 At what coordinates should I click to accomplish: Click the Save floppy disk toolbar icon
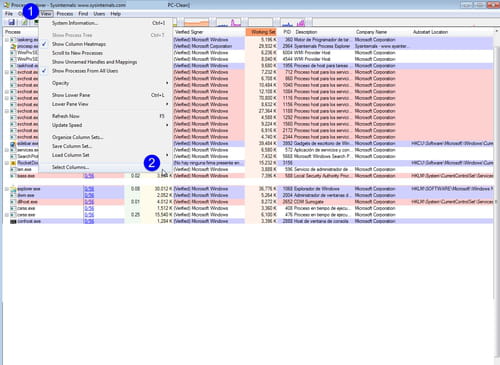pos(12,22)
